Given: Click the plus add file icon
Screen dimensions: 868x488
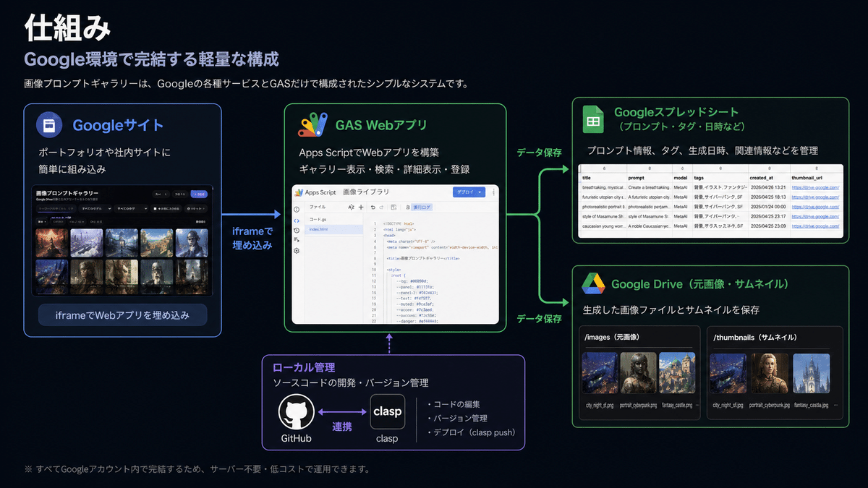Looking at the screenshot, I should tap(361, 207).
